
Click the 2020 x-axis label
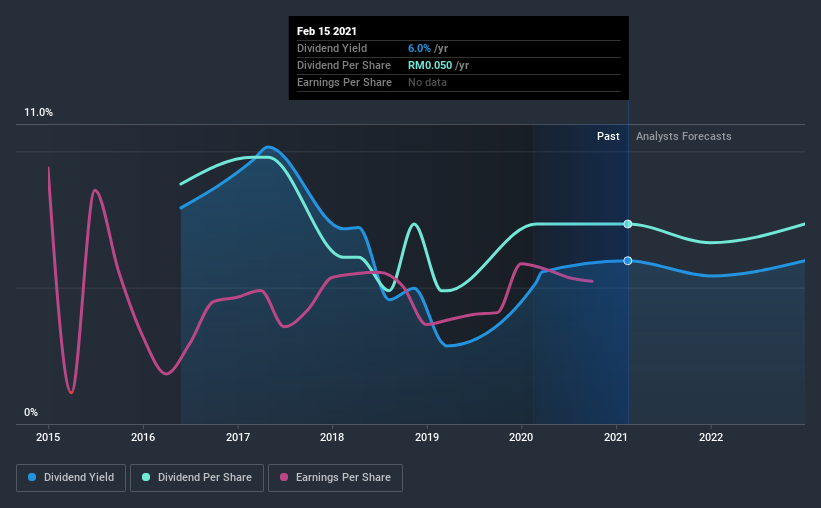tap(521, 437)
